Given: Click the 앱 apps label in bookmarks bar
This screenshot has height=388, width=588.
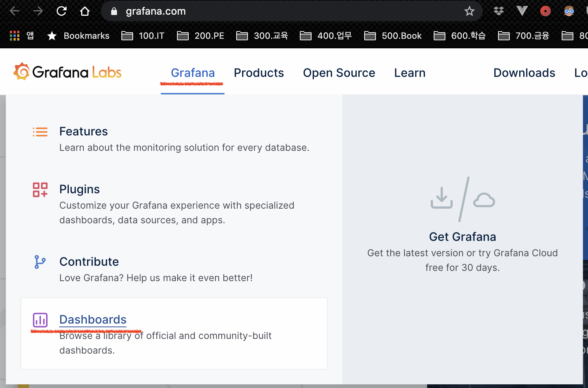Looking at the screenshot, I should 30,36.
